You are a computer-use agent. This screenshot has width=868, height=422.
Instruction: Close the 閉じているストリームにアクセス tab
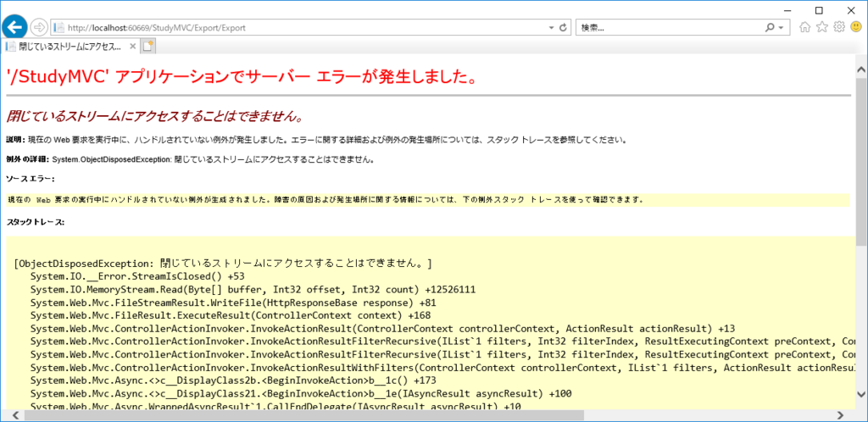click(132, 47)
